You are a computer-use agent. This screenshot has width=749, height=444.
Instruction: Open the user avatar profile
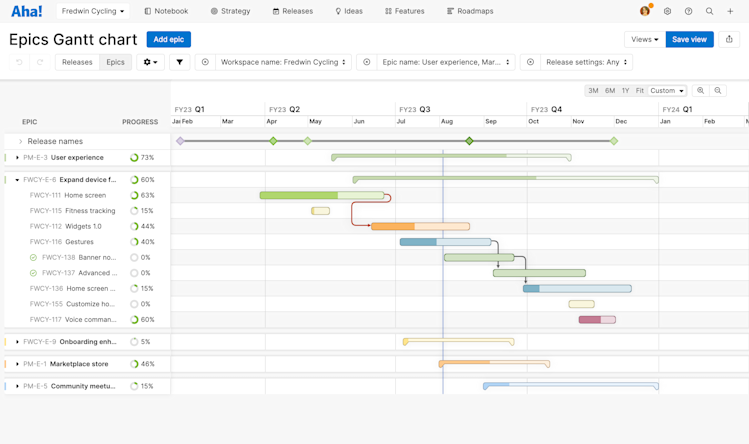tap(645, 11)
